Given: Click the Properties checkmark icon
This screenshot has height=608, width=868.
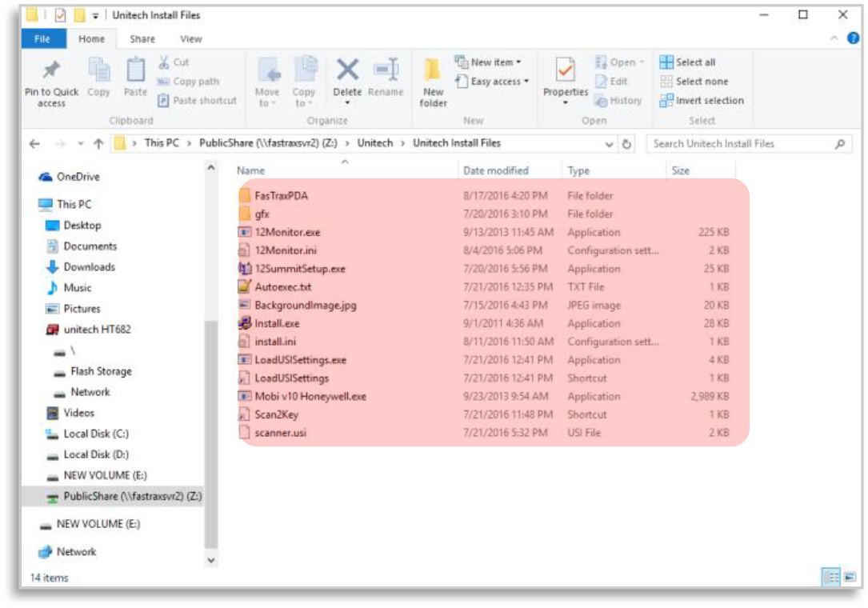Looking at the screenshot, I should (x=565, y=70).
